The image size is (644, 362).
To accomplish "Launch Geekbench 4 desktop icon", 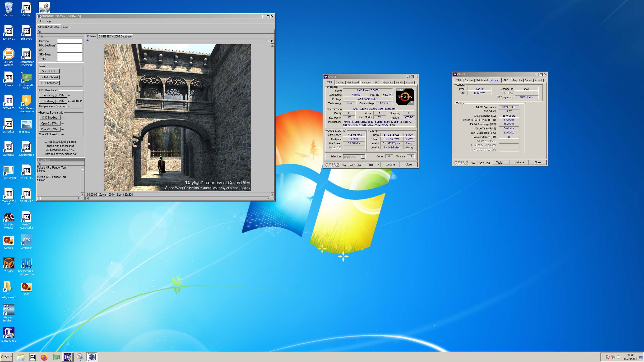I will click(x=26, y=149).
